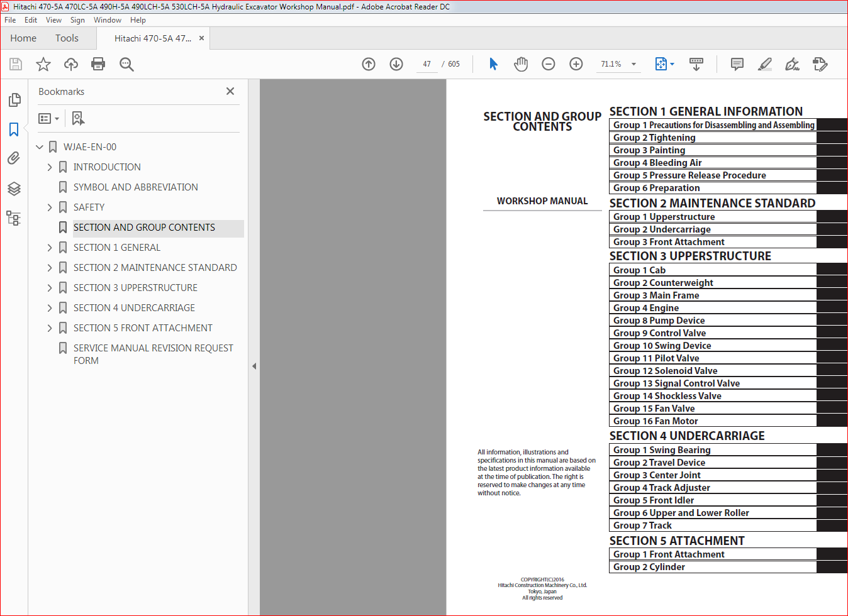Viewport: 848px width, 616px height.
Task: Open the Attachments paperclip panel icon
Action: point(14,158)
